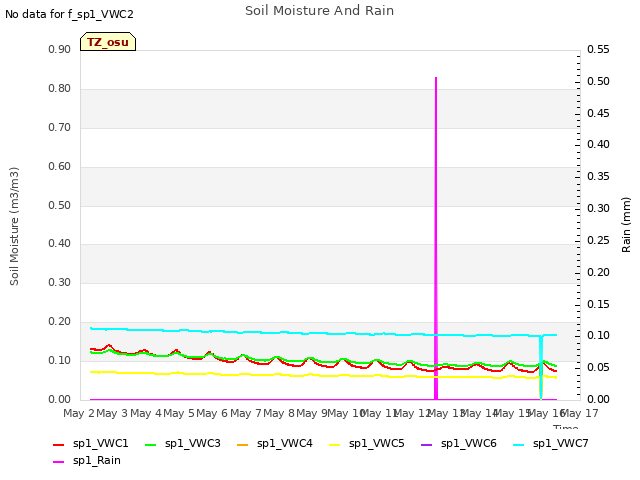Click the sp1_Rain magenta legend swatch
This screenshot has height=480, width=640.
click(x=59, y=462)
